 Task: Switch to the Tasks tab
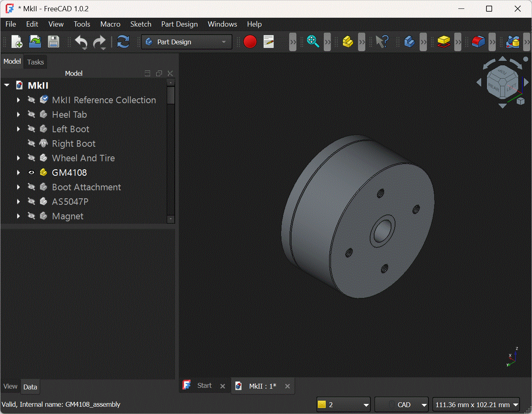pyautogui.click(x=35, y=62)
